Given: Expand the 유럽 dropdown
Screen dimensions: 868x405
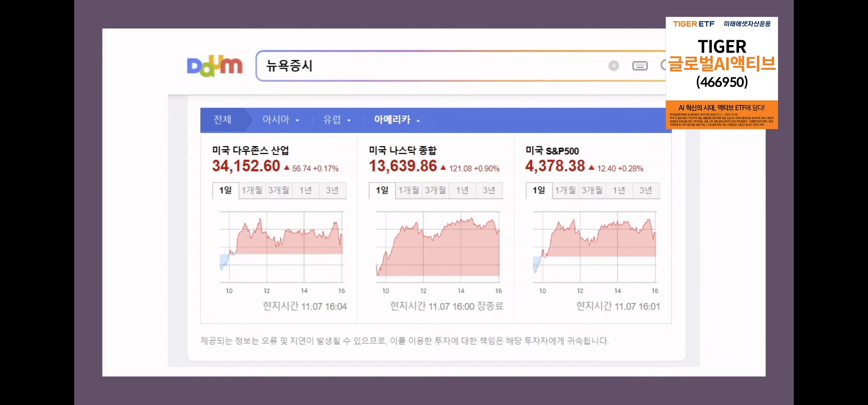Looking at the screenshot, I should click(337, 120).
